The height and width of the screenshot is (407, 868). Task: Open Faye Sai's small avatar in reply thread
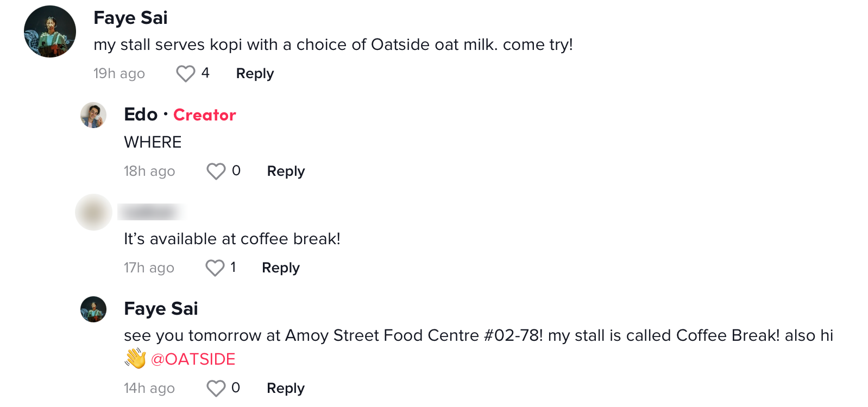tap(93, 309)
